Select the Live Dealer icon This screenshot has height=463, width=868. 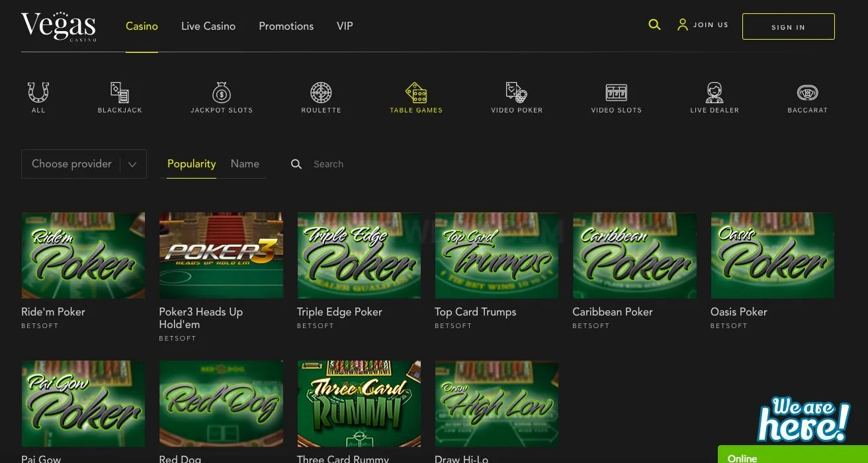[715, 92]
